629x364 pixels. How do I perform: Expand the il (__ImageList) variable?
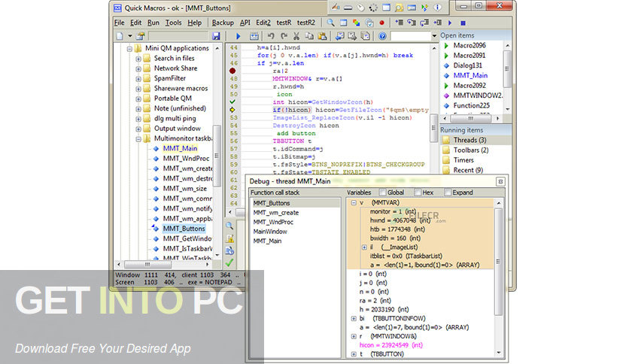pos(364,247)
